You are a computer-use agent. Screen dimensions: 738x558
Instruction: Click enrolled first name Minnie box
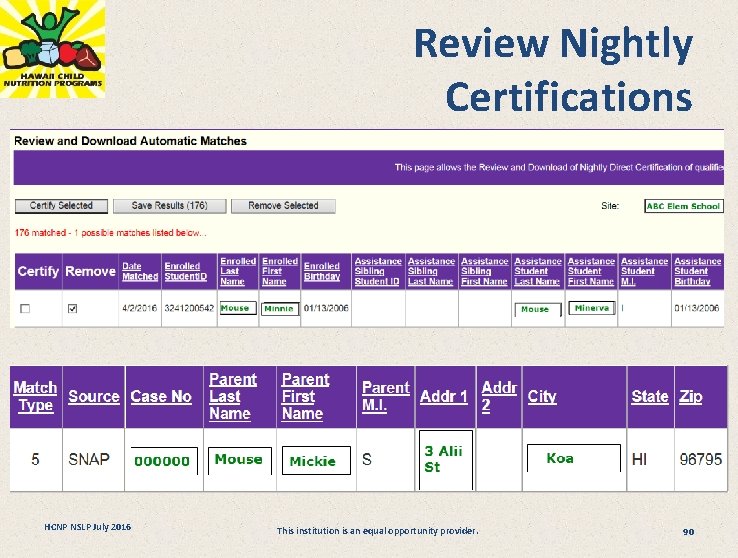point(280,309)
